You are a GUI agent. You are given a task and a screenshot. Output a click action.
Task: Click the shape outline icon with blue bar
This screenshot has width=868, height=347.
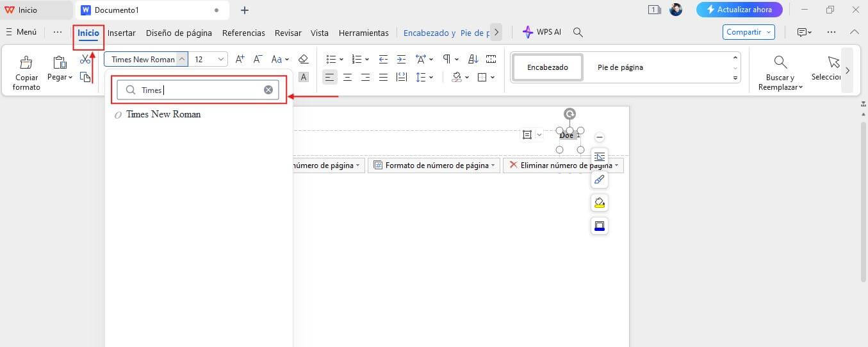coord(600,226)
